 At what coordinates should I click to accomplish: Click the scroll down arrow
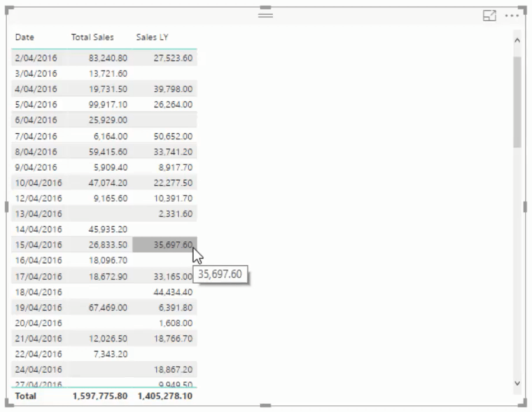point(517,383)
